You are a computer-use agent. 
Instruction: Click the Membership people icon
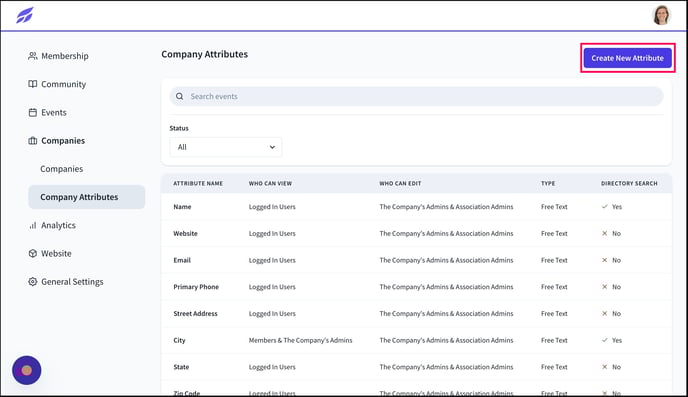(x=32, y=56)
